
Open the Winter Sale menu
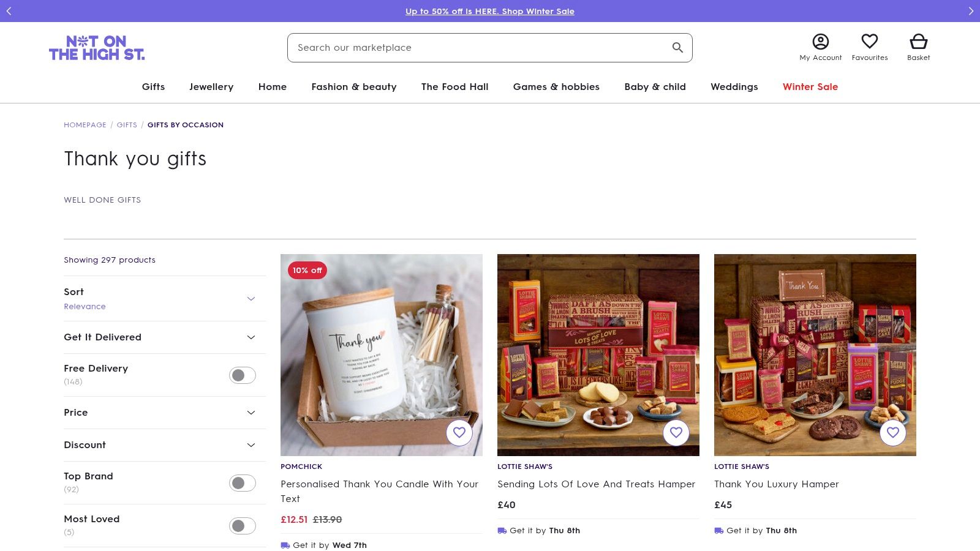coord(810,87)
